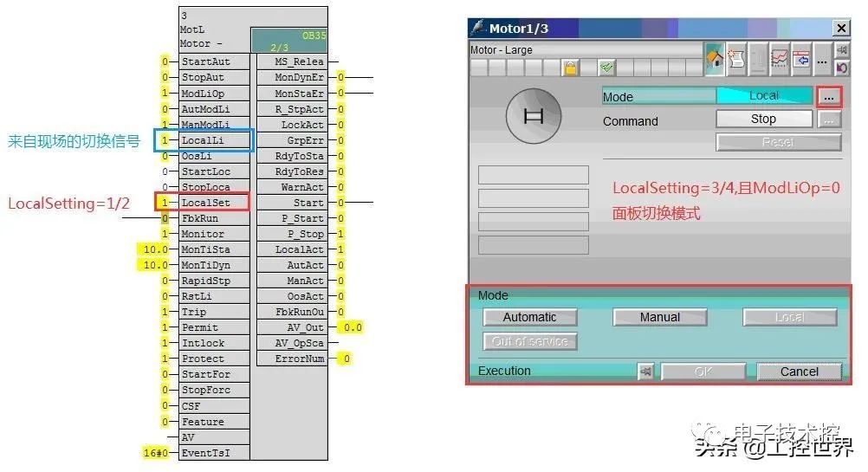Click the Stop command field
The height and width of the screenshot is (472, 868).
(x=763, y=120)
